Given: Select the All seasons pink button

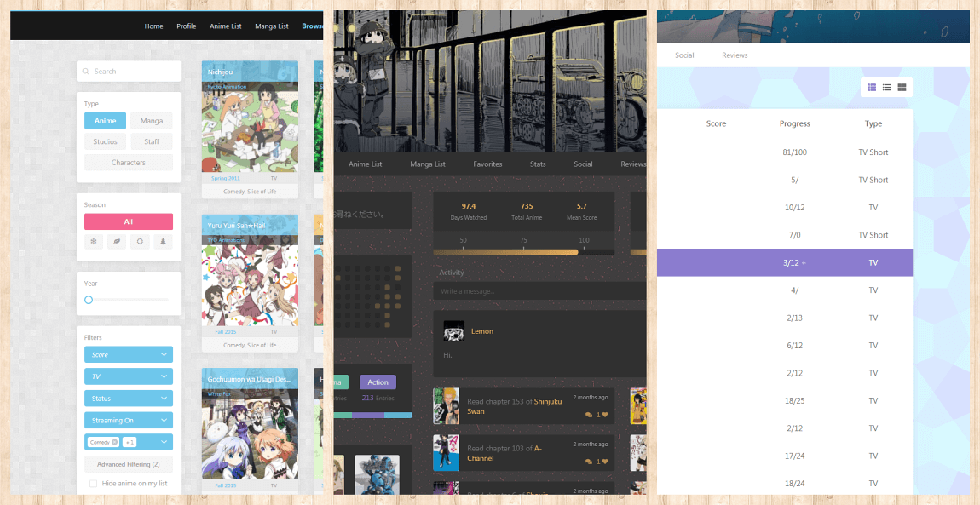Looking at the screenshot, I should 129,221.
